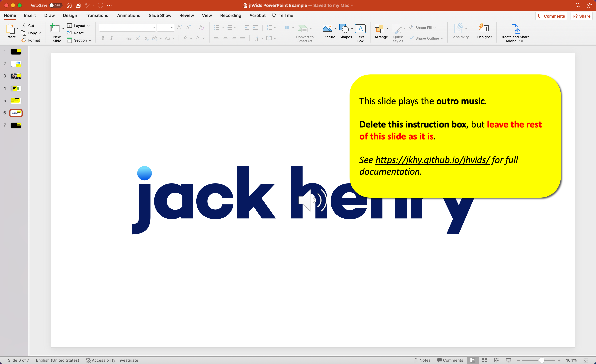Select slide 3 thumbnail
The image size is (596, 364).
point(16,76)
